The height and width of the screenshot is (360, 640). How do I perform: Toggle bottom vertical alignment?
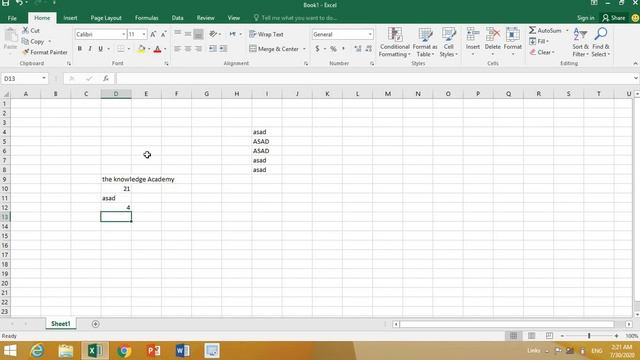(x=198, y=34)
